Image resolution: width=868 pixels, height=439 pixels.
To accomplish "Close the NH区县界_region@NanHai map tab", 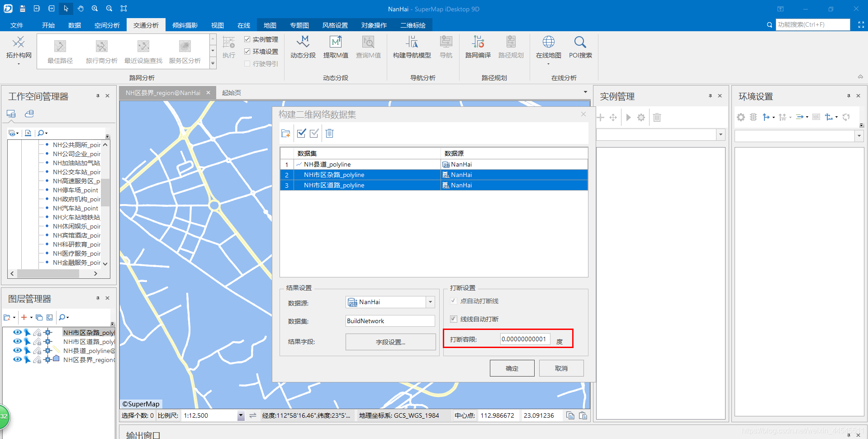I will click(208, 92).
